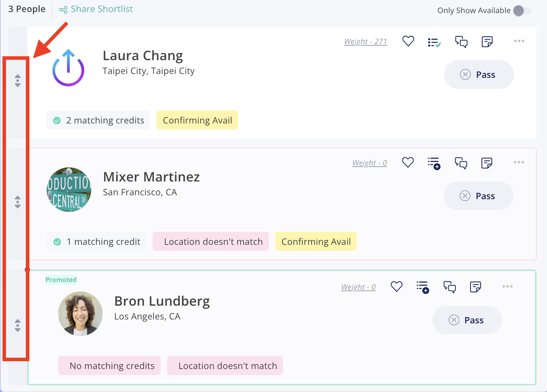Open notes icon for Laura Chang
Viewport: 547px width, 392px height.
[x=487, y=42]
